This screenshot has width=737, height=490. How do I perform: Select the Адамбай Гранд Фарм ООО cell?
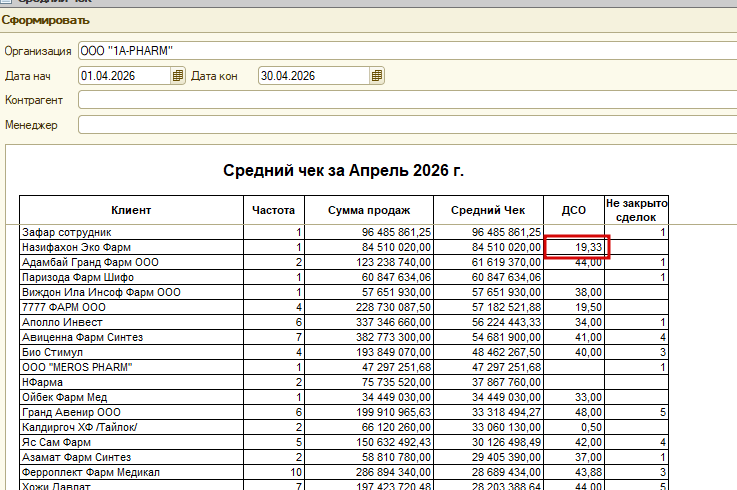pos(131,262)
